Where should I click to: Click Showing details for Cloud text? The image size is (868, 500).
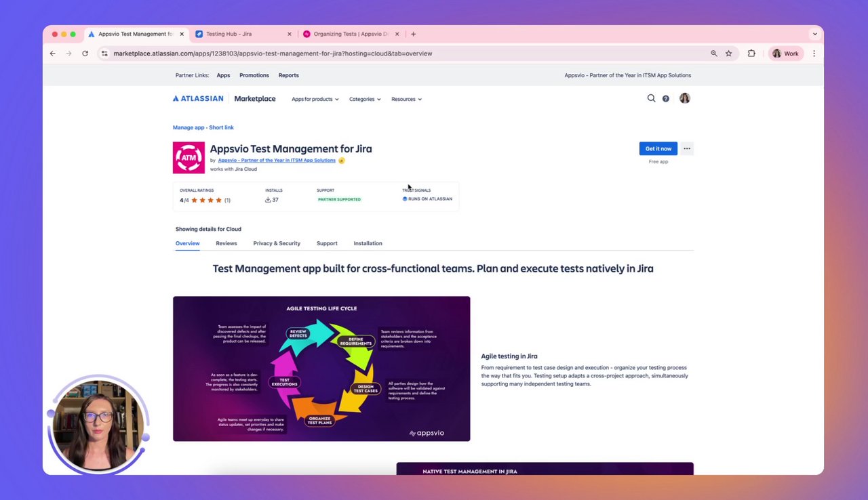[x=208, y=229]
